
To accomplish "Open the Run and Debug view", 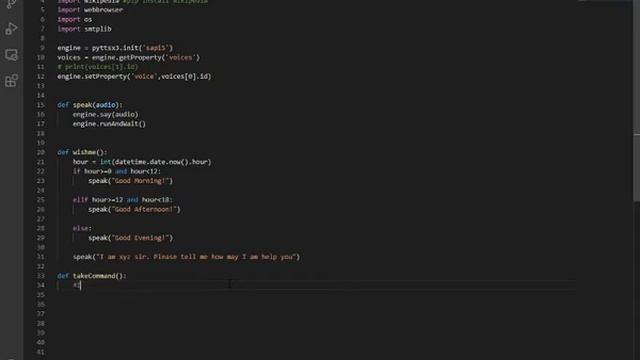I will point(11,29).
